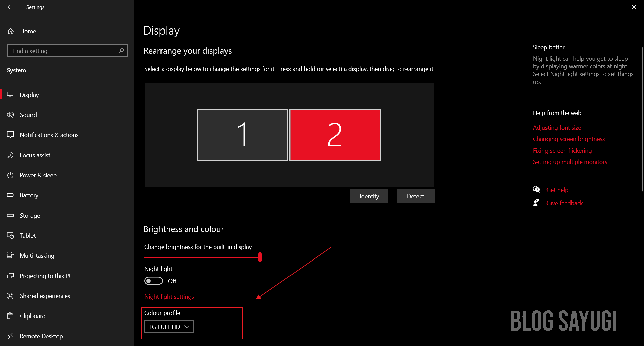This screenshot has width=644, height=346.
Task: Open Storage settings via its icon
Action: pyautogui.click(x=10, y=215)
